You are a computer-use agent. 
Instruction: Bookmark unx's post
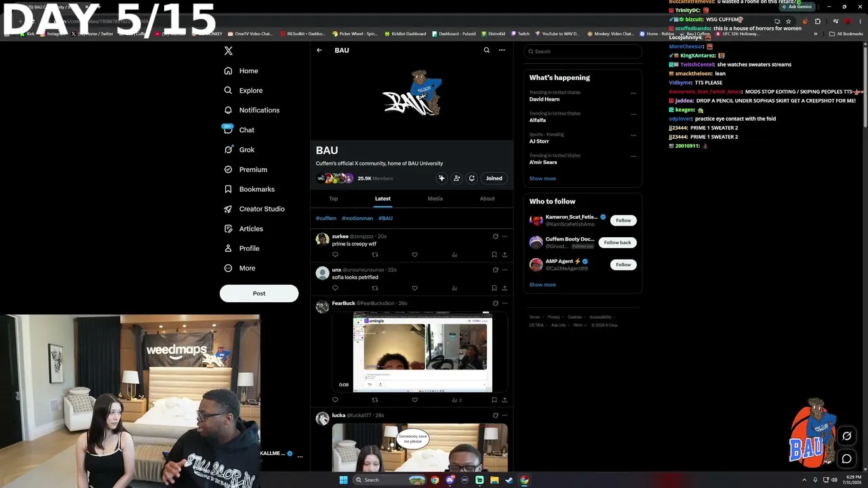(x=494, y=288)
